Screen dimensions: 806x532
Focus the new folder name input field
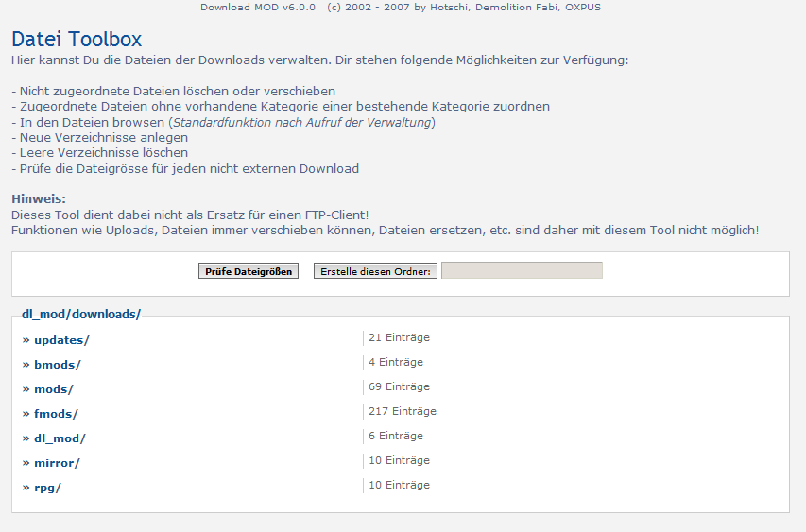tap(522, 271)
